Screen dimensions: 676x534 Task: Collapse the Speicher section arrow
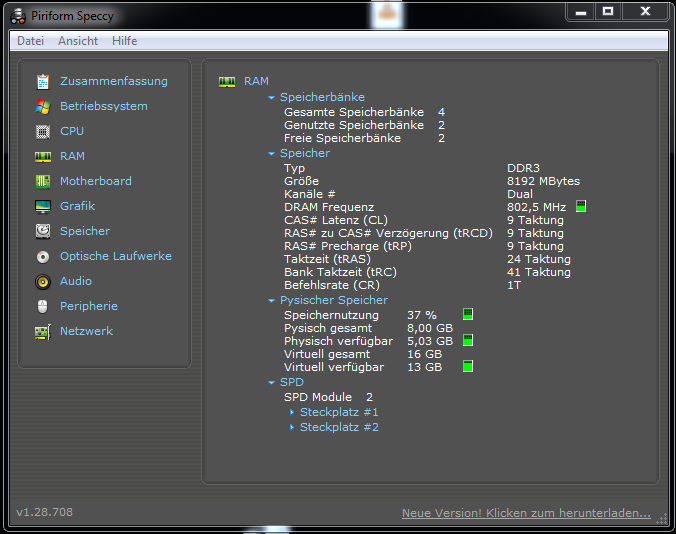[x=271, y=153]
